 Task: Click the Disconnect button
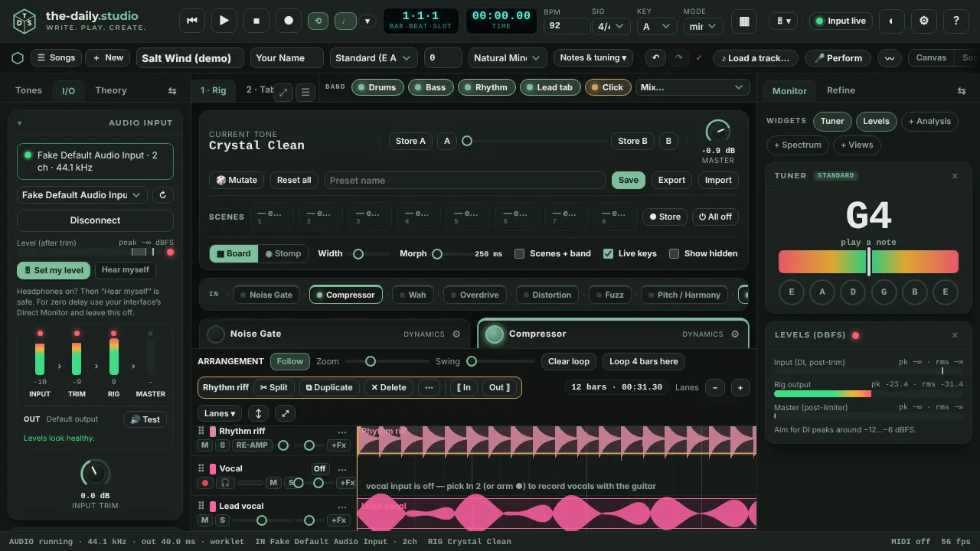[x=95, y=220]
